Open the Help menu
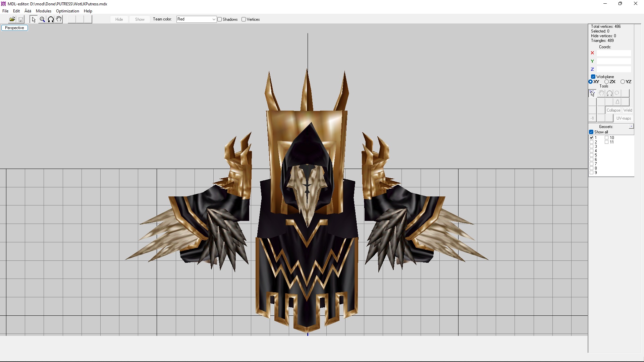644x362 pixels. point(88,11)
